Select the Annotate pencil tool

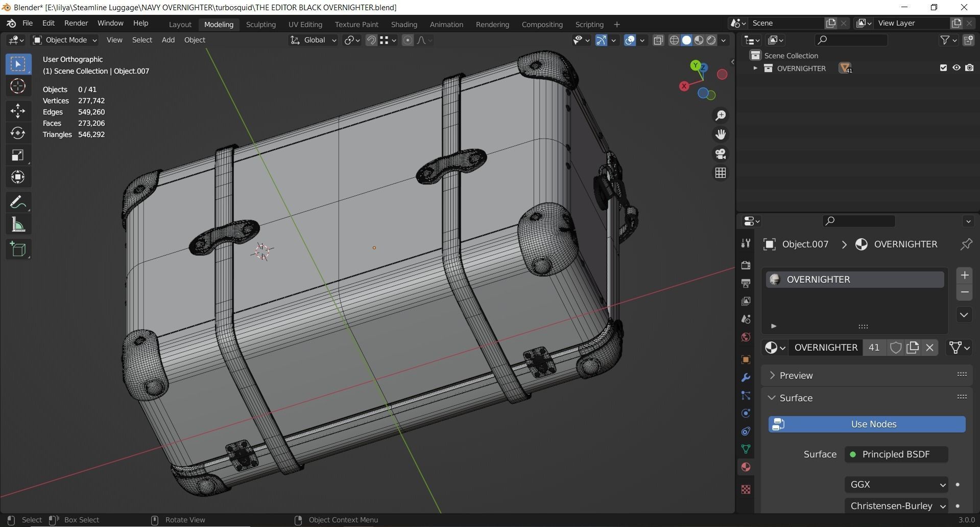18,202
